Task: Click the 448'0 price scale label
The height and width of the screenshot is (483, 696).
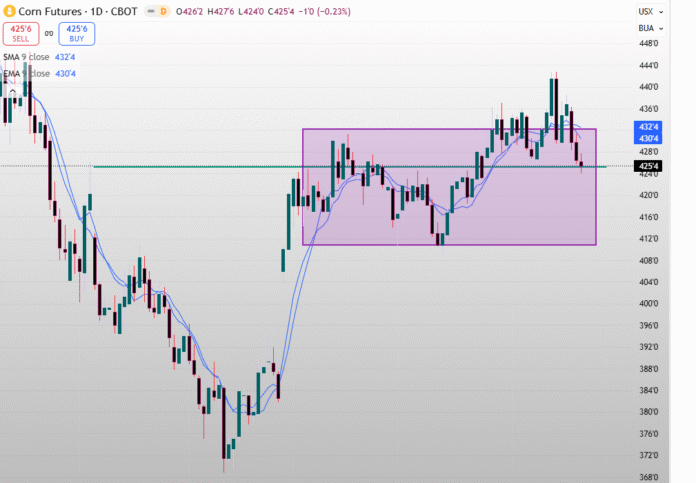Action: 648,44
